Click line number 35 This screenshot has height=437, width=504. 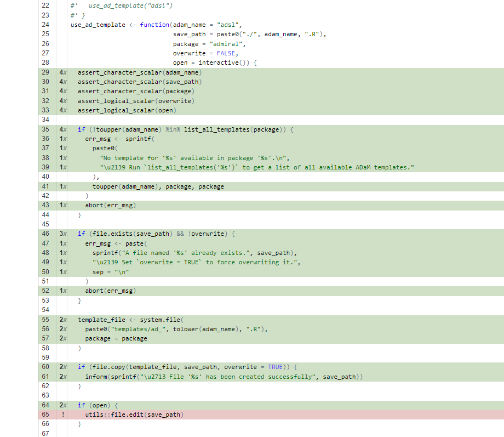click(x=45, y=129)
